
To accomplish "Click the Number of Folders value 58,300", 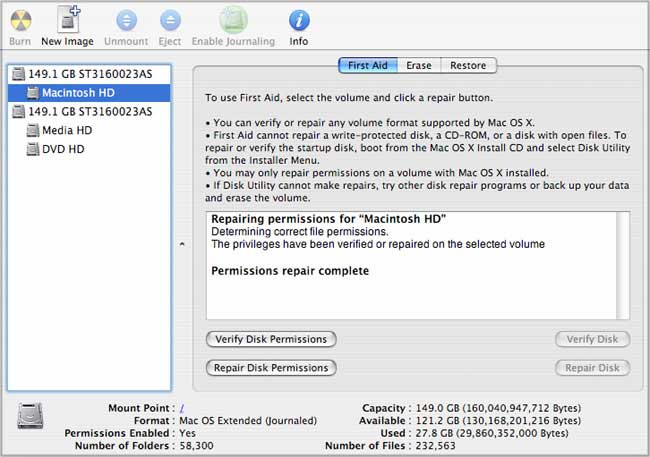I will coord(196,446).
